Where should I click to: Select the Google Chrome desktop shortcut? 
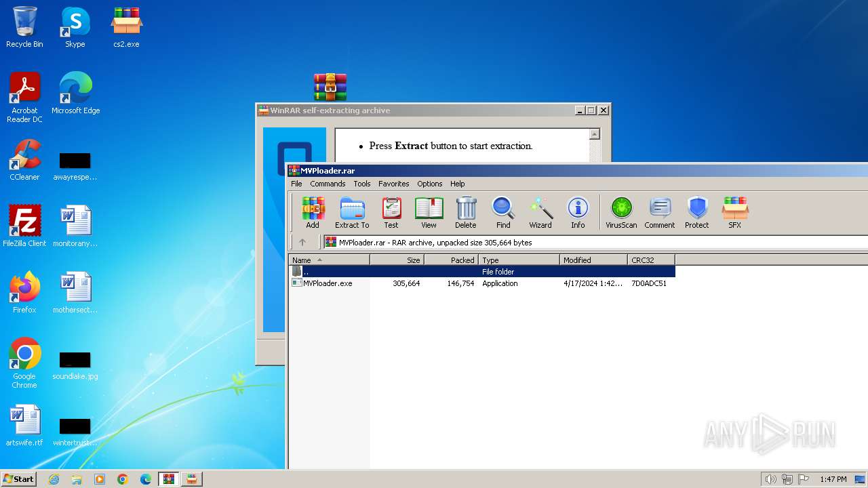click(x=24, y=364)
